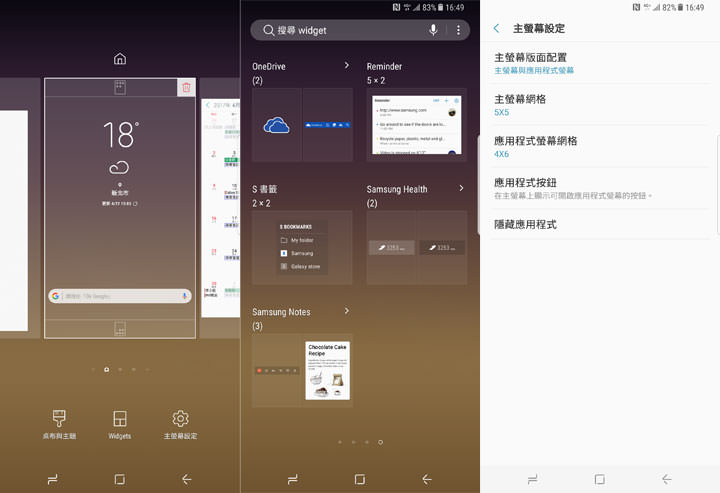Open home screen settings gear icon
This screenshot has width=720, height=493.
180,418
